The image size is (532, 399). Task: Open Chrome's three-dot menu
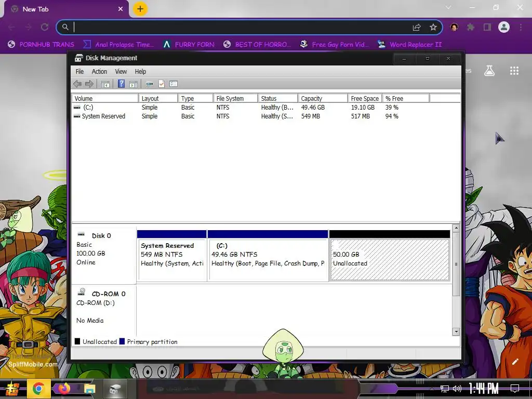(521, 27)
